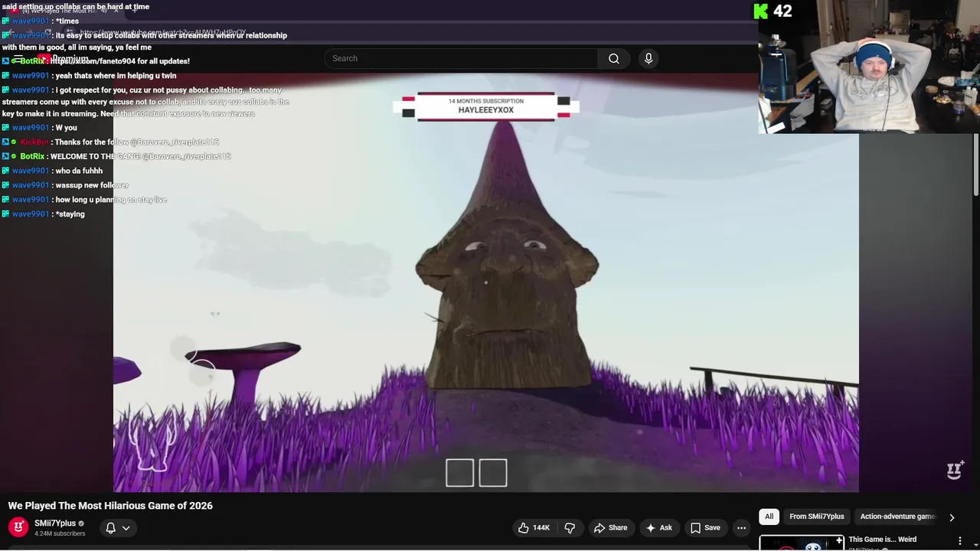980x551 pixels.
Task: Click the x.com/faneto904 link in chat
Action: [x=93, y=61]
